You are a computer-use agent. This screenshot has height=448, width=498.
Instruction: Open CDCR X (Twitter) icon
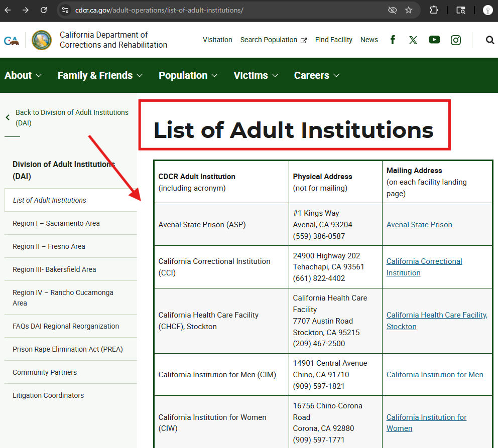[413, 40]
